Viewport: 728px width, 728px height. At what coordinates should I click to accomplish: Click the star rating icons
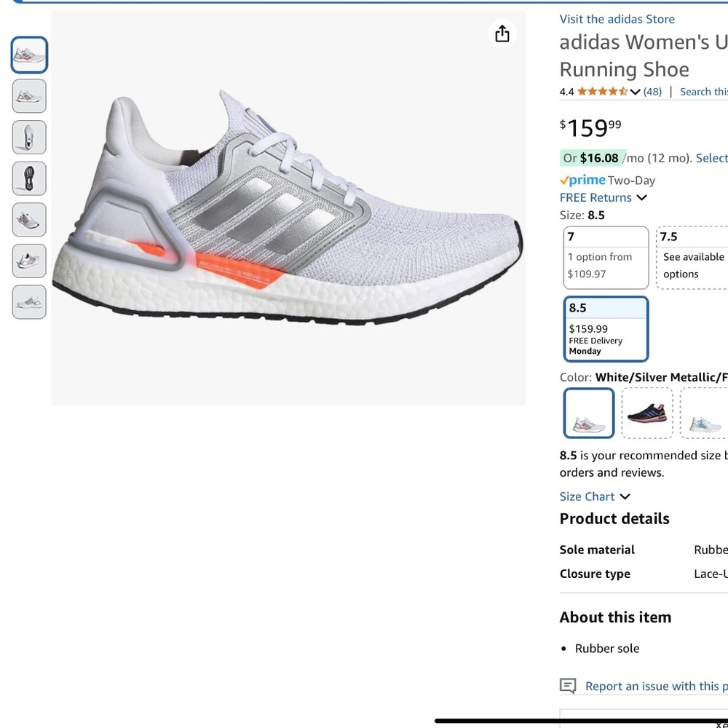click(603, 92)
